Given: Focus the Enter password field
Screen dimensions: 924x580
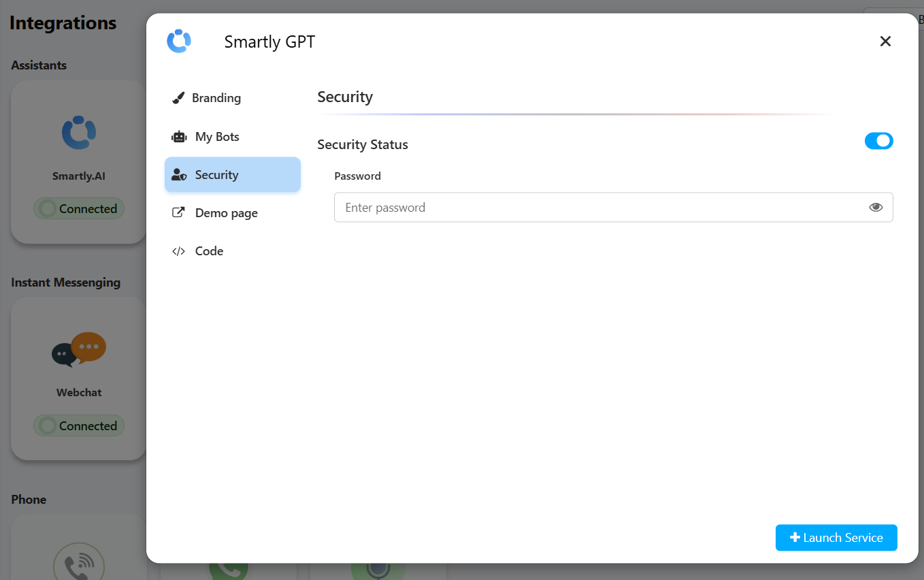Looking at the screenshot, I should click(x=613, y=208).
